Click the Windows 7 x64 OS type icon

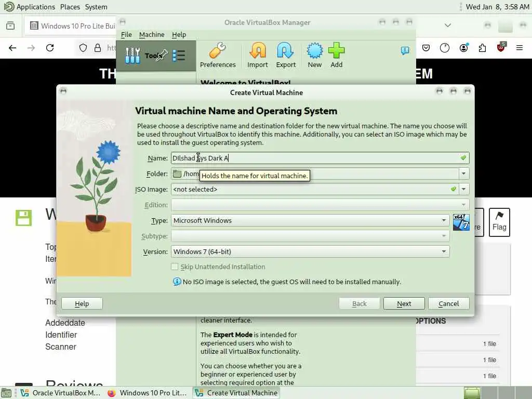tap(461, 222)
